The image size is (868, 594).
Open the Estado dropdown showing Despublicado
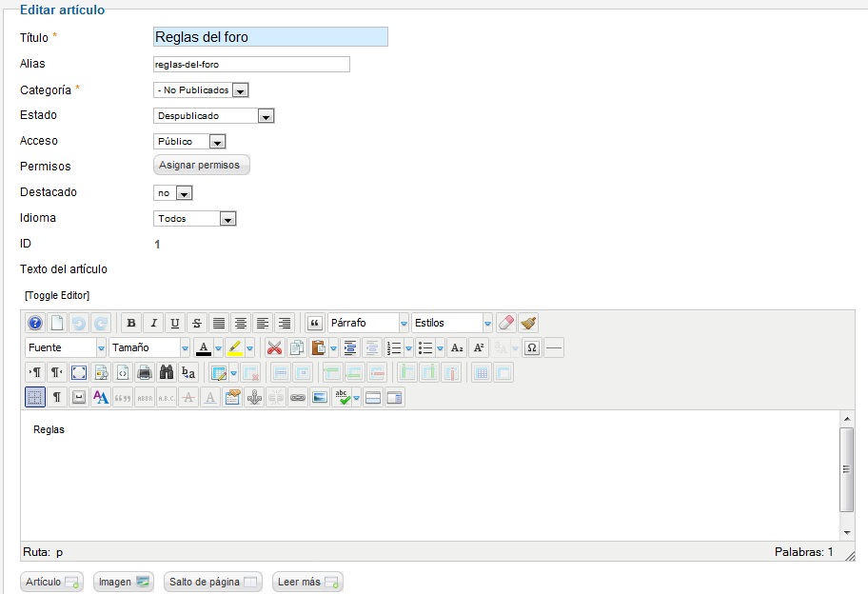click(214, 116)
